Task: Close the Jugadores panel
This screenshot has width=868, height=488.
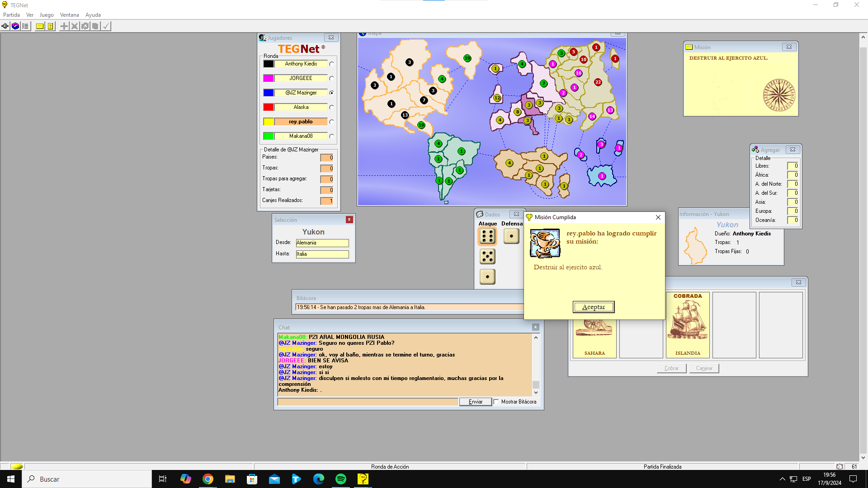Action: pyautogui.click(x=331, y=38)
